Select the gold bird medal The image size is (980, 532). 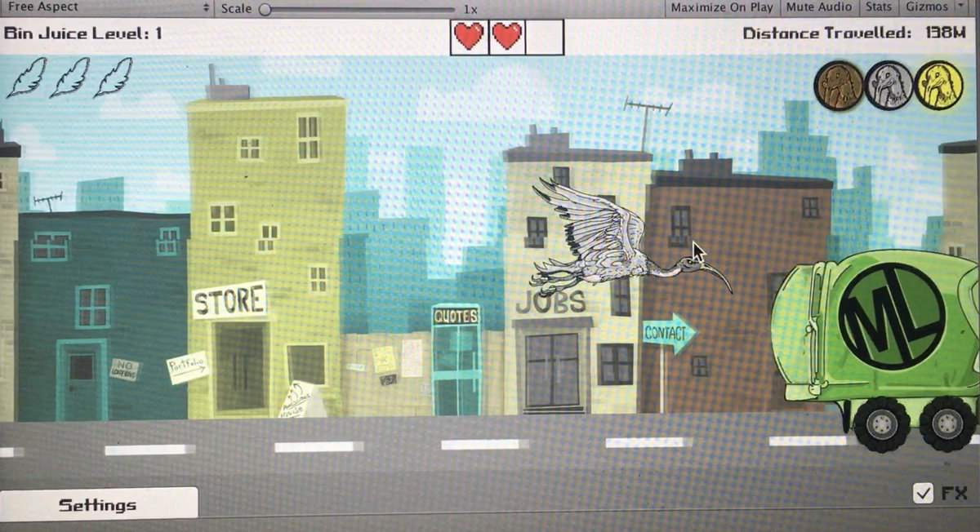[x=939, y=86]
